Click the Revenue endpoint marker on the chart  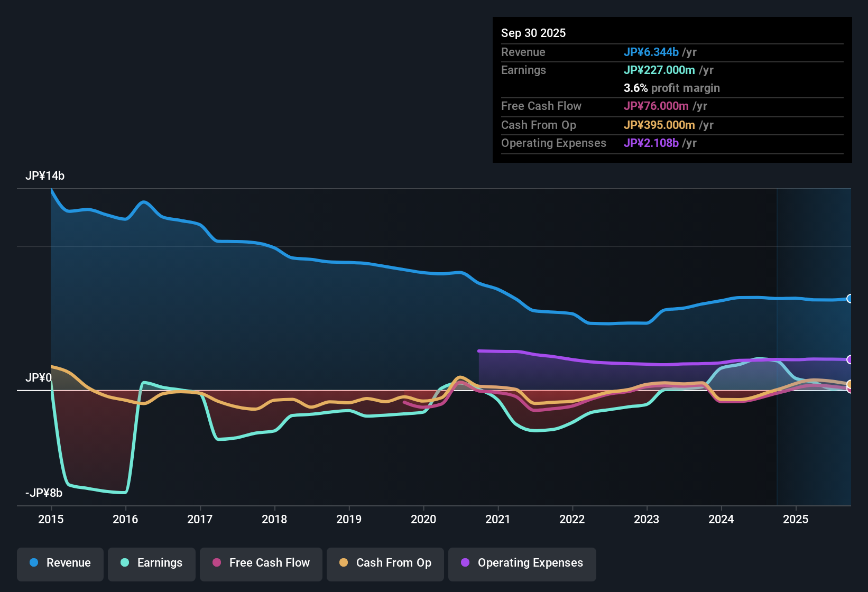click(850, 299)
